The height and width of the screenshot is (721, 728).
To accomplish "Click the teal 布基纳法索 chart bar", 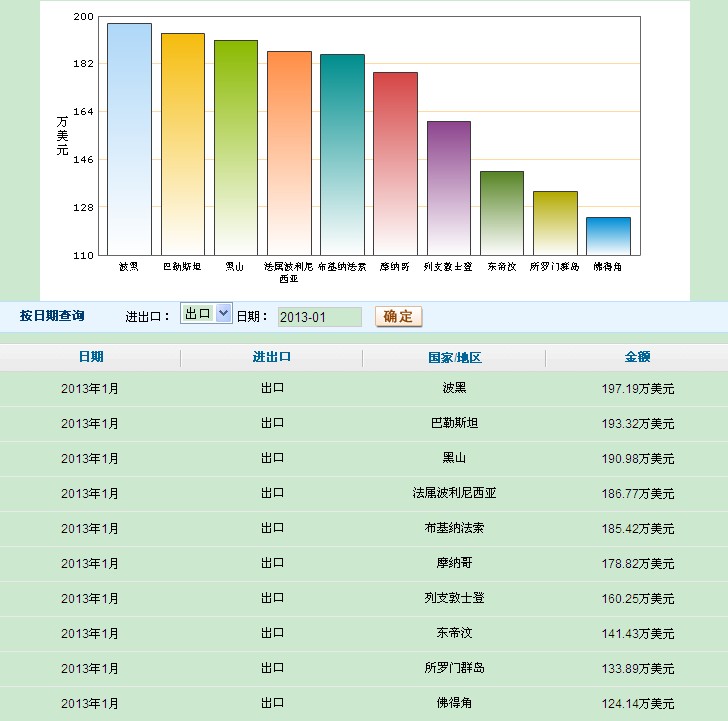I will (x=342, y=155).
